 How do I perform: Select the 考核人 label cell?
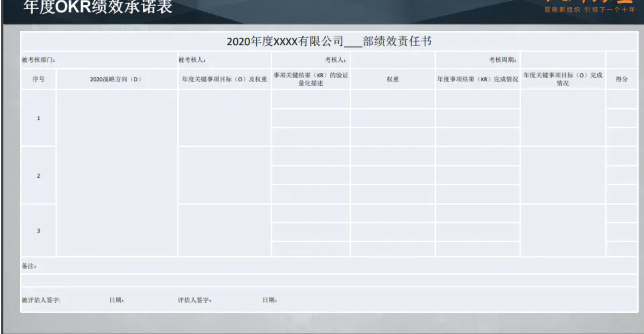click(x=311, y=60)
